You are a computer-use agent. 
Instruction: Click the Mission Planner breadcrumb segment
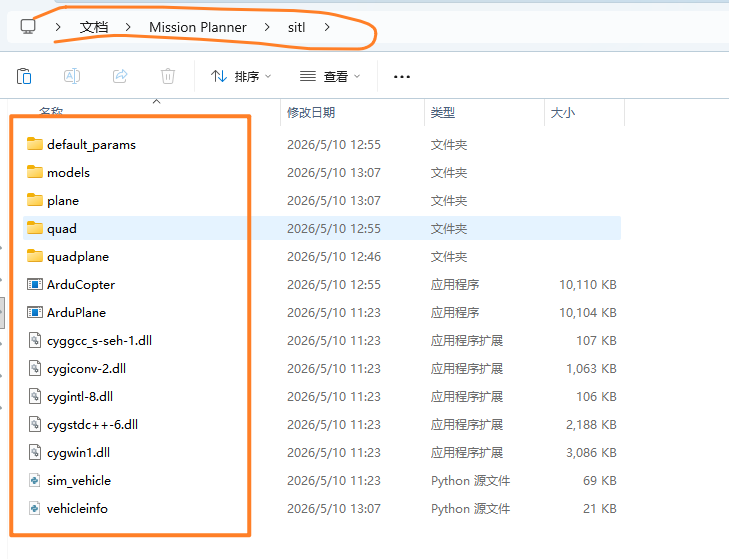tap(198, 27)
